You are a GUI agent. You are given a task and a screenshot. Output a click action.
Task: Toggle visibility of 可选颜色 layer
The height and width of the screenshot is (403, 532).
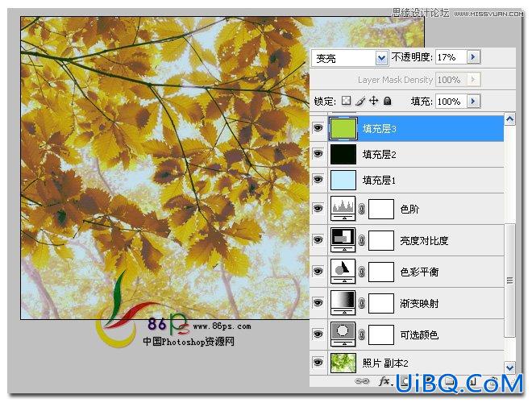coord(318,334)
